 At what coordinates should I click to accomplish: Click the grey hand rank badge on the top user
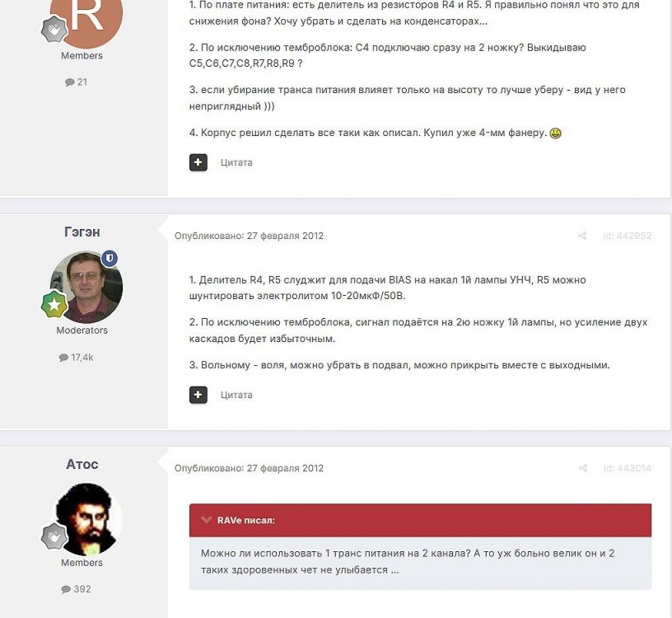pyautogui.click(x=54, y=29)
